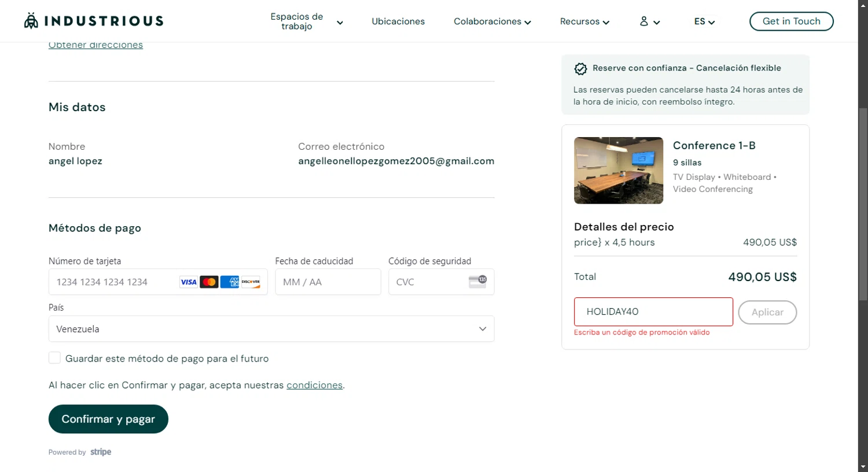868x472 pixels.
Task: Open the País dropdown showing Venezuela
Action: click(x=271, y=329)
